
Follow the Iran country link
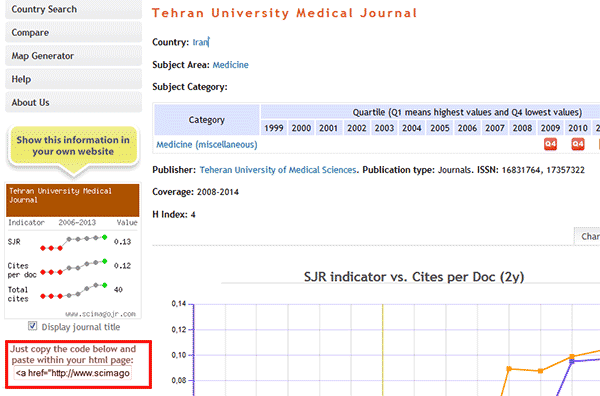click(200, 42)
